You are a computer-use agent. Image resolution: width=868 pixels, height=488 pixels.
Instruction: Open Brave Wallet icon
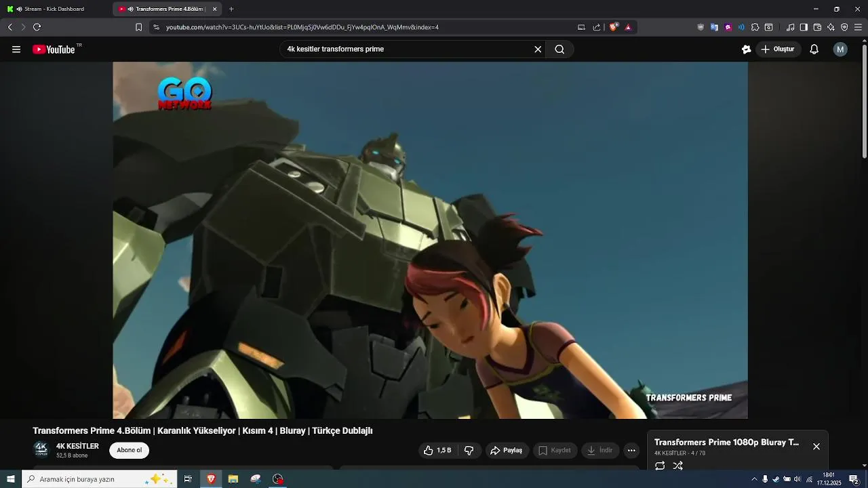point(817,27)
